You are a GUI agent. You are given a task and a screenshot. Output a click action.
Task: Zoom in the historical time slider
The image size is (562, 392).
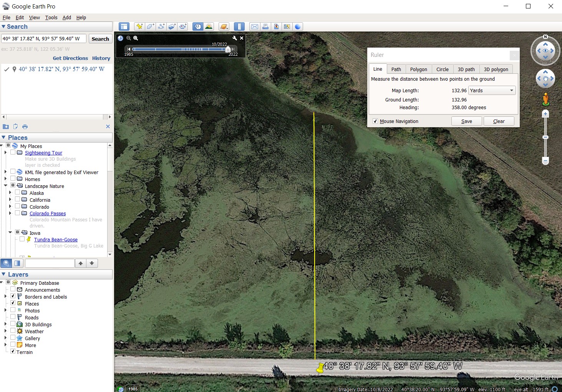pos(136,38)
